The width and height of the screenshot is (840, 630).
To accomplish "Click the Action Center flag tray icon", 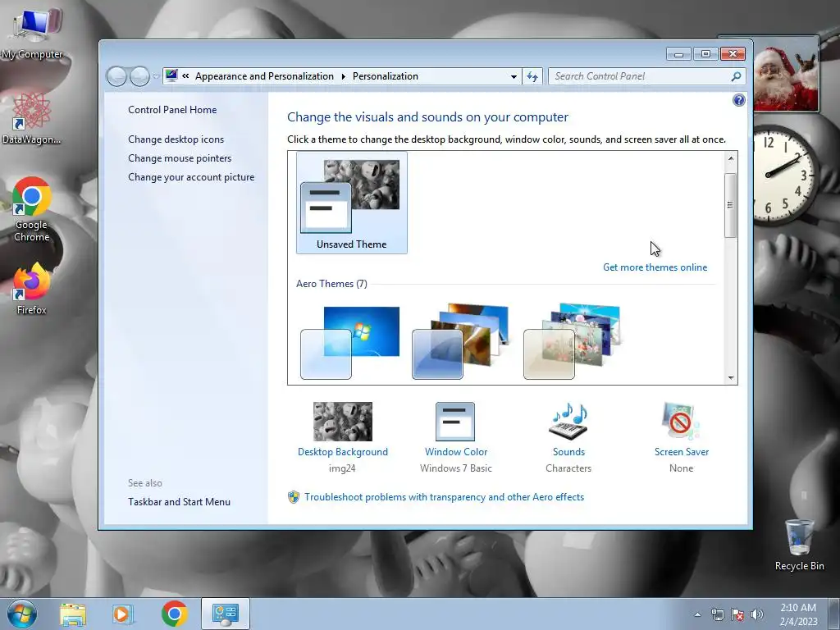I will pyautogui.click(x=737, y=614).
